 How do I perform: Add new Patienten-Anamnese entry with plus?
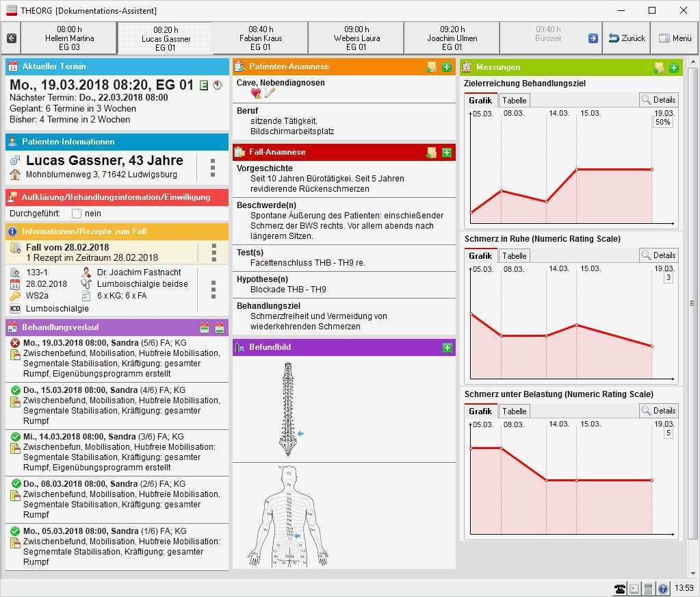coord(446,67)
